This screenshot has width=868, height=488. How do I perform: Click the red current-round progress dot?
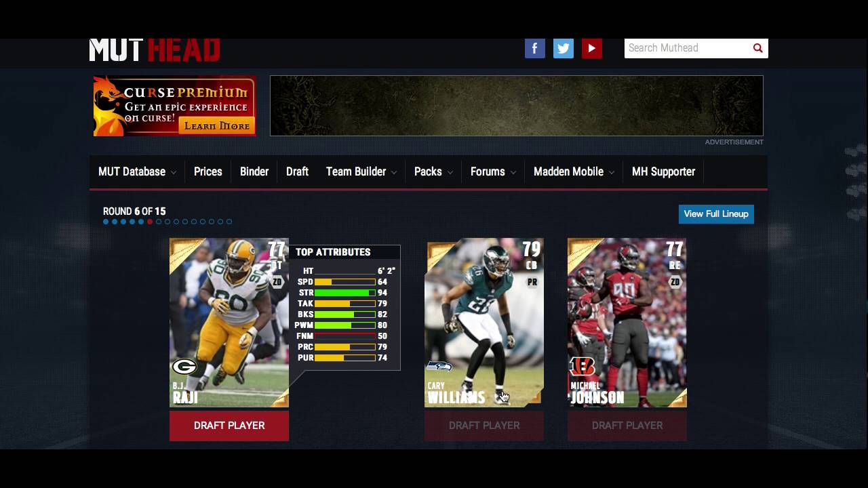click(150, 222)
